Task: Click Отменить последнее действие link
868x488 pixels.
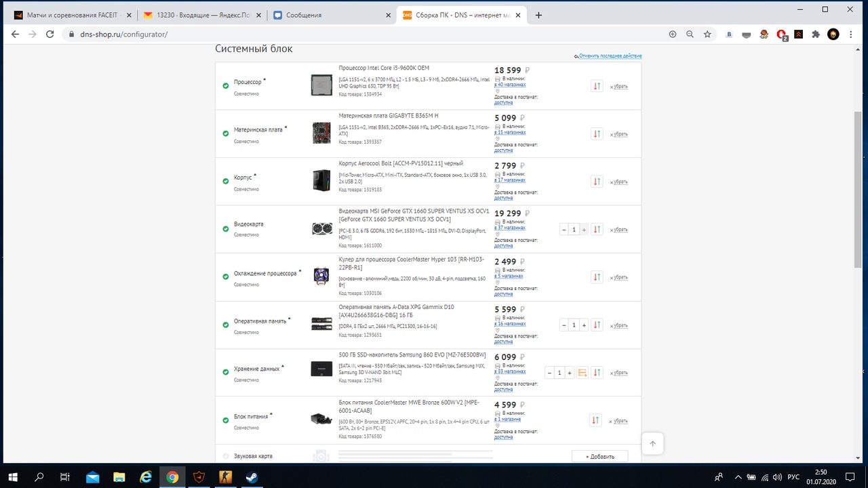Action: point(610,56)
